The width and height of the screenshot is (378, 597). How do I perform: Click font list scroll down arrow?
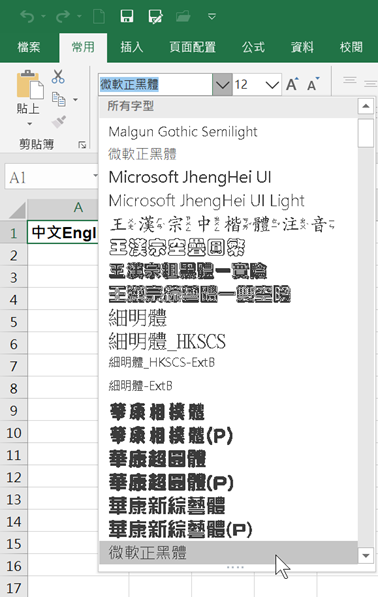(365, 555)
